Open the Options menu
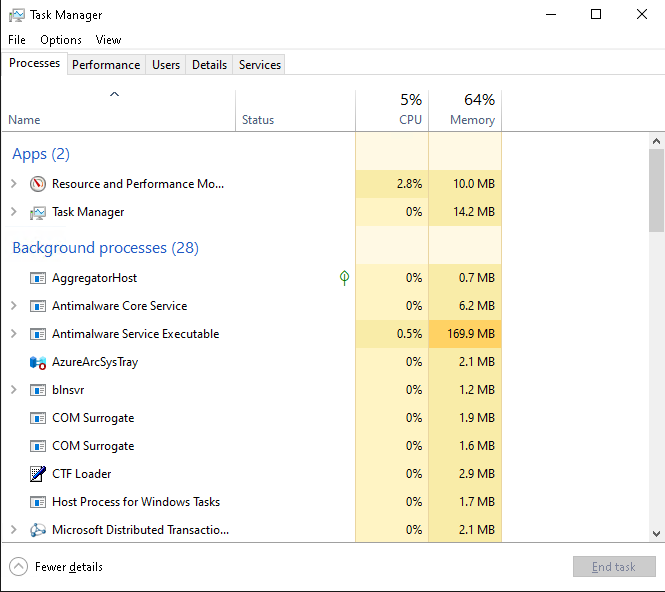The width and height of the screenshot is (665, 592). [x=61, y=40]
